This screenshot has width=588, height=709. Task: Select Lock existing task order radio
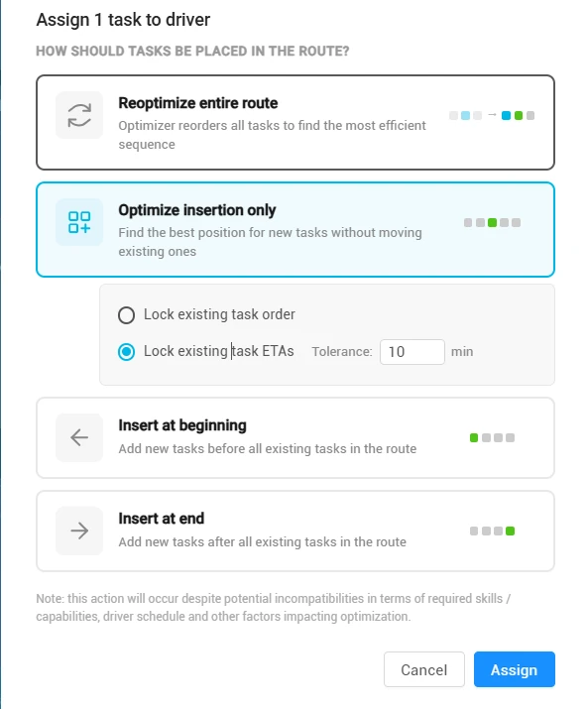(x=126, y=315)
